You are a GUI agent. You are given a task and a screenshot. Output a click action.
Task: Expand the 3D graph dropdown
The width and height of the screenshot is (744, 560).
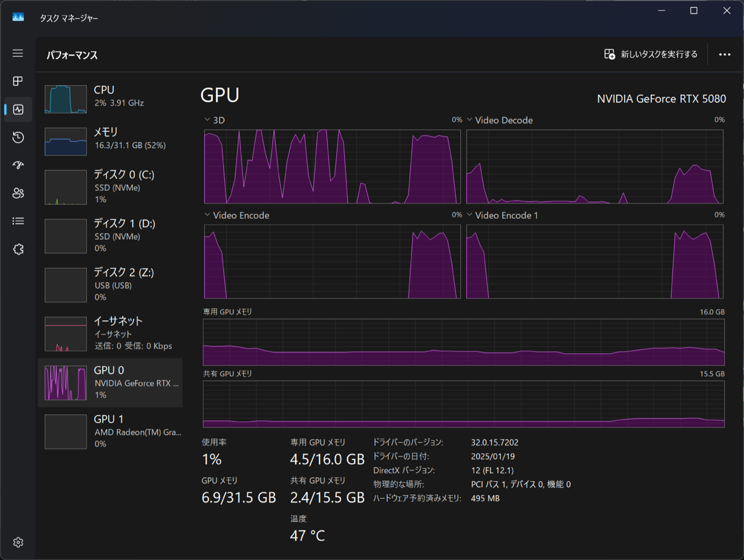tap(207, 120)
